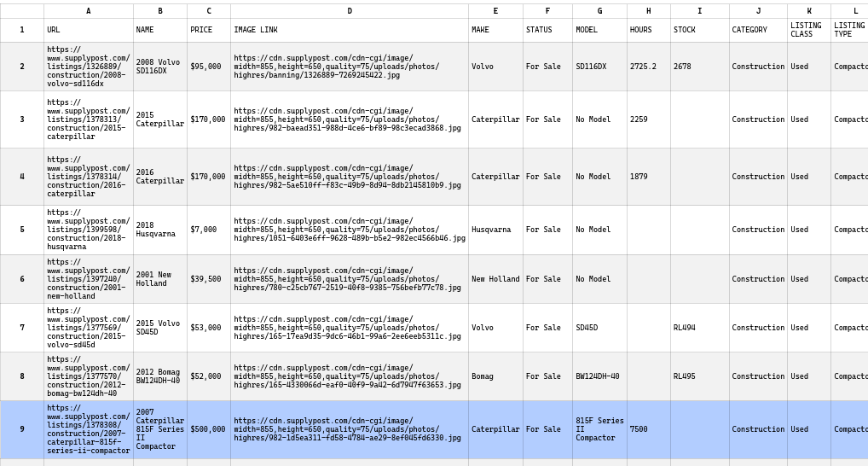This screenshot has height=466, width=868.
Task: Select stock cell RL494
Action: point(698,328)
